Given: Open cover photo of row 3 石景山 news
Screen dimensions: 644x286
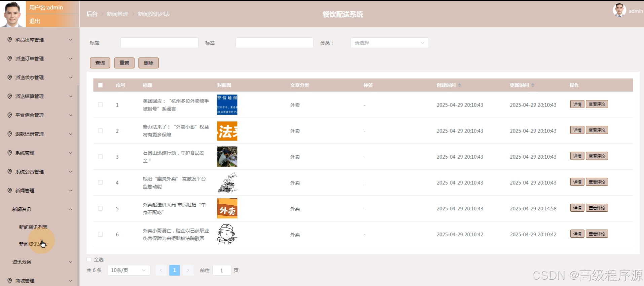Looking at the screenshot, I should [x=227, y=157].
